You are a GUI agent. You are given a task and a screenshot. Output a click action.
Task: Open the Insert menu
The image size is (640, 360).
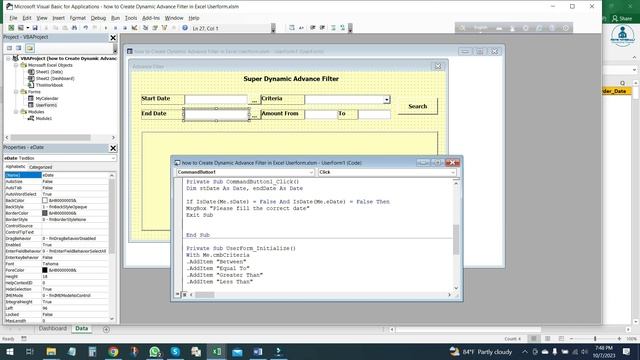(x=58, y=18)
